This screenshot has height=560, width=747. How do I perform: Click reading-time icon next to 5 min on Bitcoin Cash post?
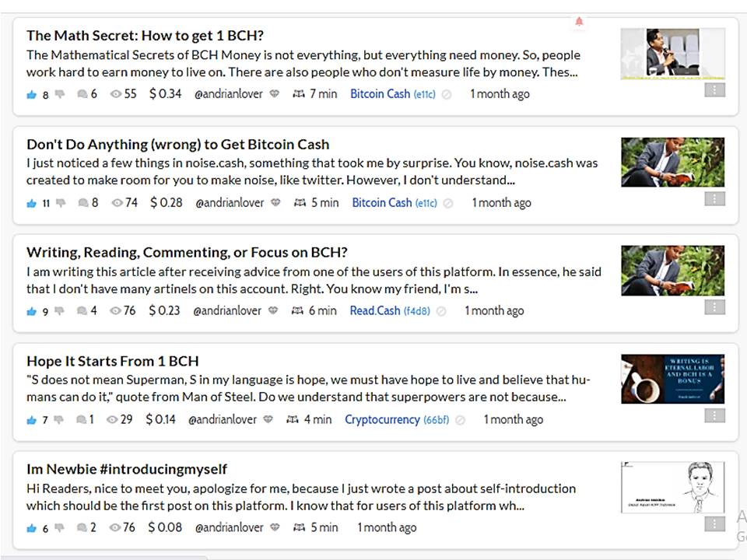tap(300, 203)
